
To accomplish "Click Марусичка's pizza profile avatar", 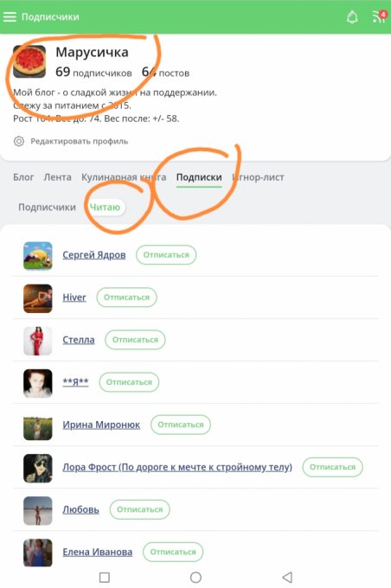I will pos(29,61).
